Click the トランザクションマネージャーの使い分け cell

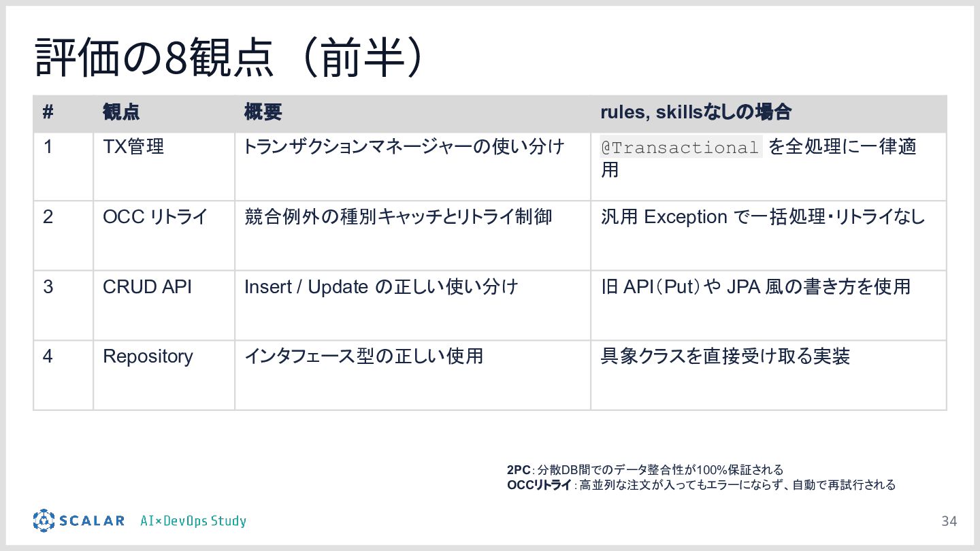tap(404, 147)
